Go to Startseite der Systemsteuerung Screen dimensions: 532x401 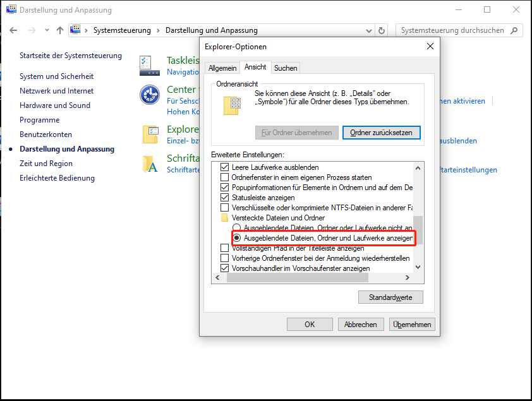[x=71, y=56]
